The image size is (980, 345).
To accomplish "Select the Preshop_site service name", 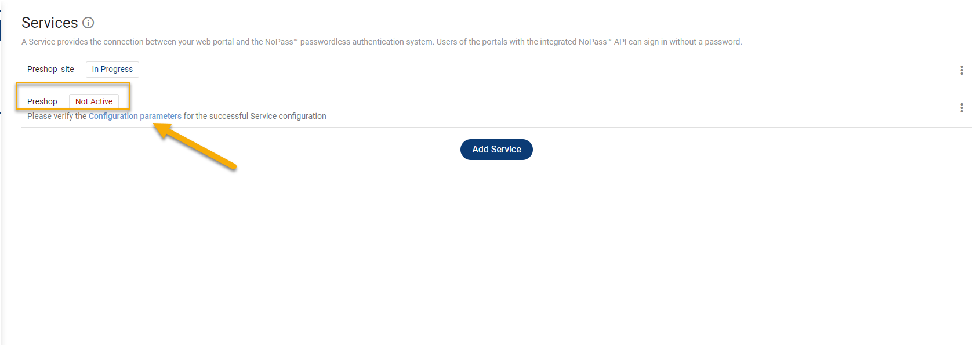I will click(x=50, y=69).
